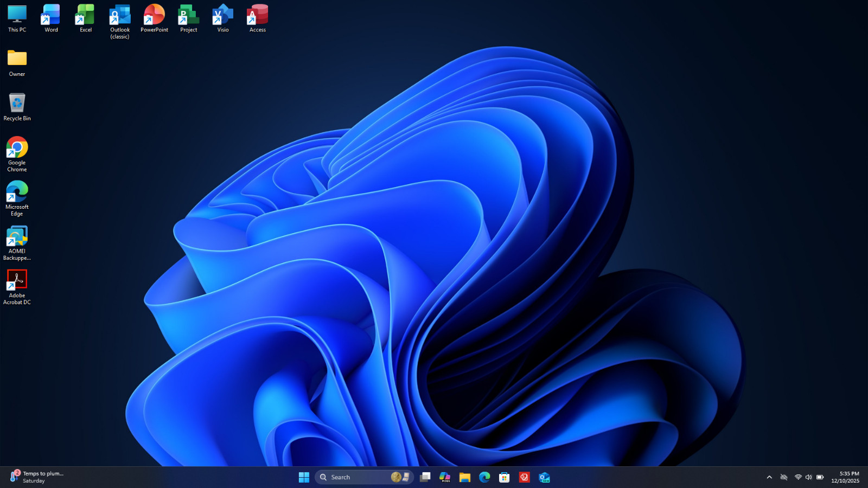This screenshot has height=488, width=868.
Task: Select the Visio desktop shortcut
Action: (x=223, y=18)
